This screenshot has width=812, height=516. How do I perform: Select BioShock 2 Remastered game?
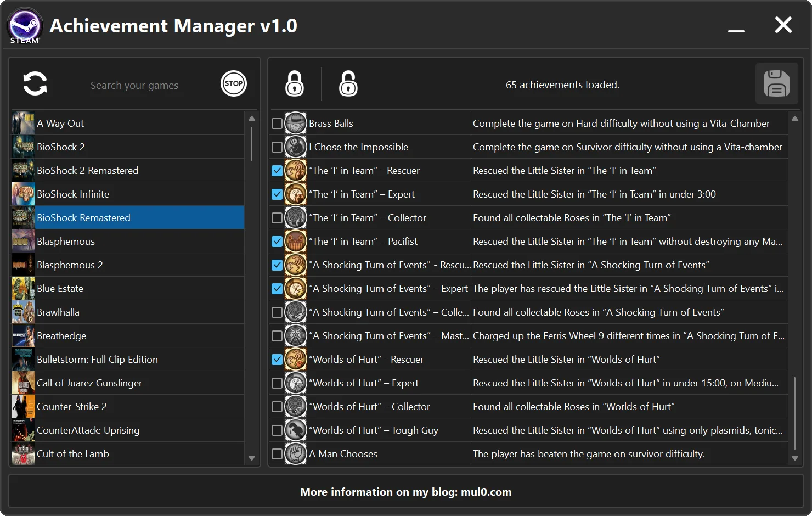(x=128, y=171)
